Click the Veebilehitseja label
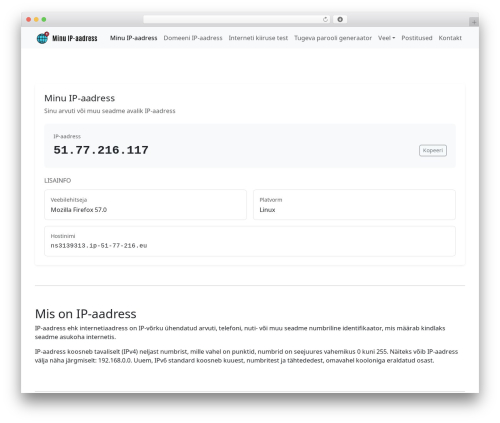 69,200
